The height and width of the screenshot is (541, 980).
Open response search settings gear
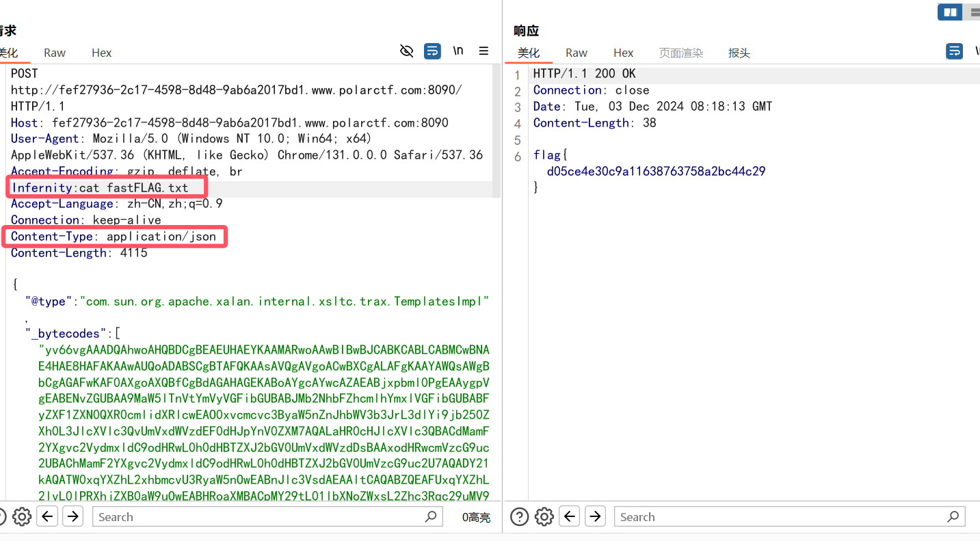point(544,516)
